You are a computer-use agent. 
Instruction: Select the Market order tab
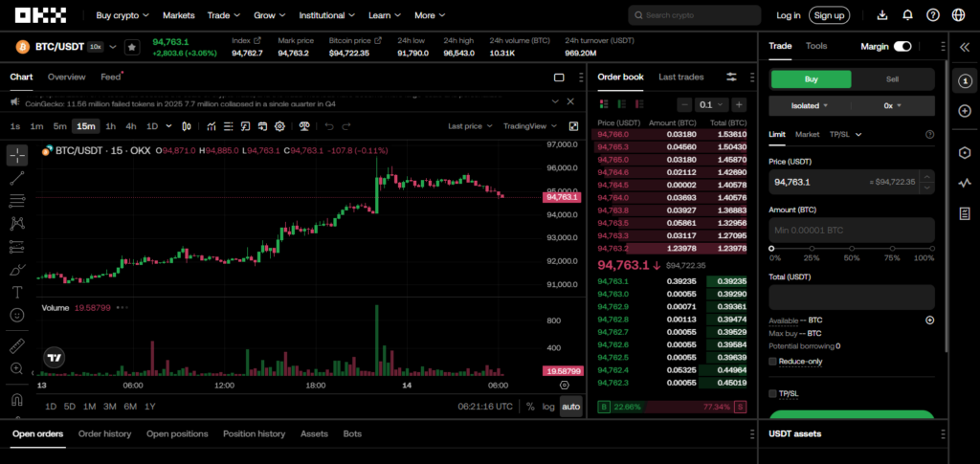pos(807,134)
